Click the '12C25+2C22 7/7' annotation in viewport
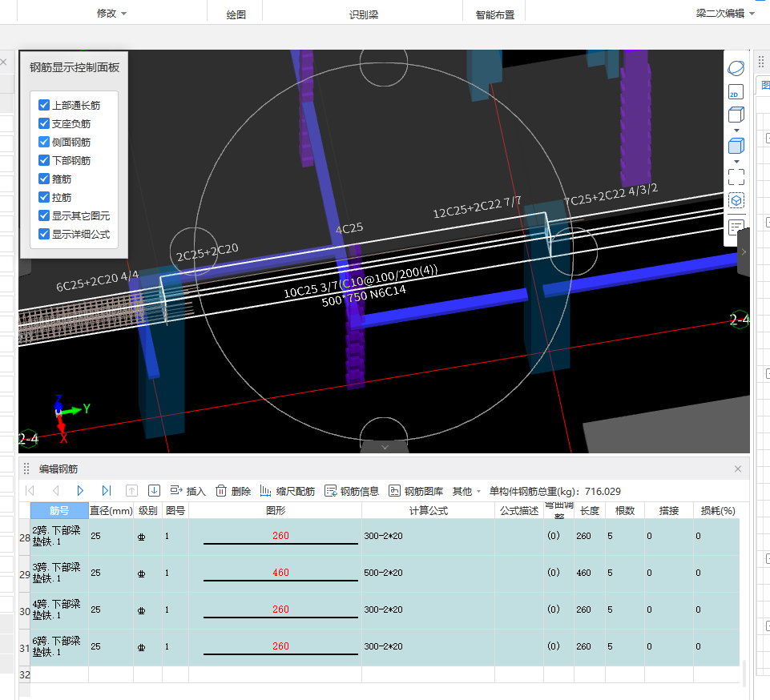Screen dimensions: 770x700 (477, 207)
